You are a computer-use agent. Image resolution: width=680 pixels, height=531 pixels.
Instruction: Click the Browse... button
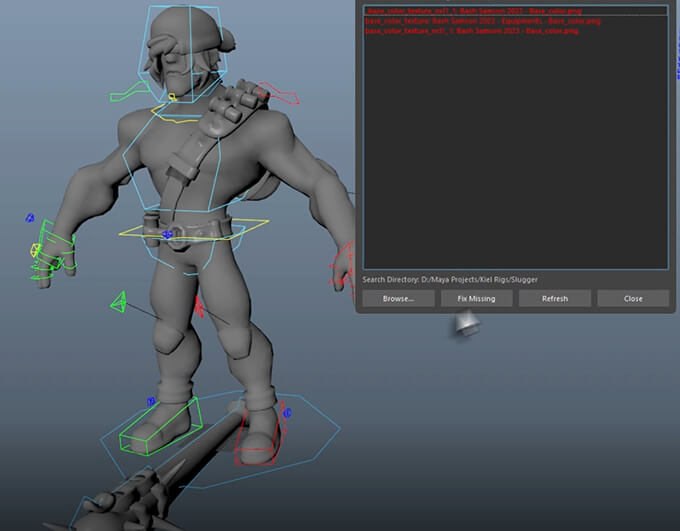(398, 298)
